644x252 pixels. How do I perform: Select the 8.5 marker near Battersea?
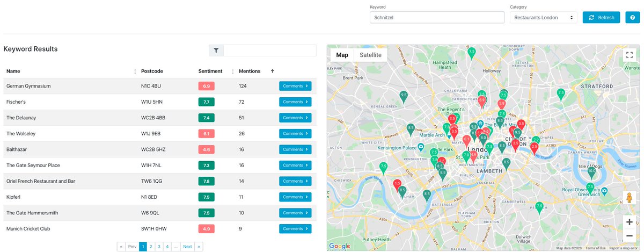[427, 196]
